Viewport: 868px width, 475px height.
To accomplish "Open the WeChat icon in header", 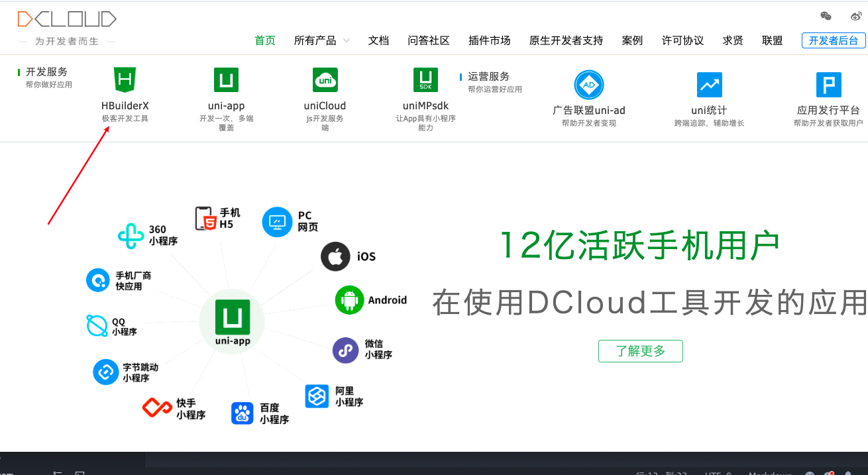I will (826, 17).
